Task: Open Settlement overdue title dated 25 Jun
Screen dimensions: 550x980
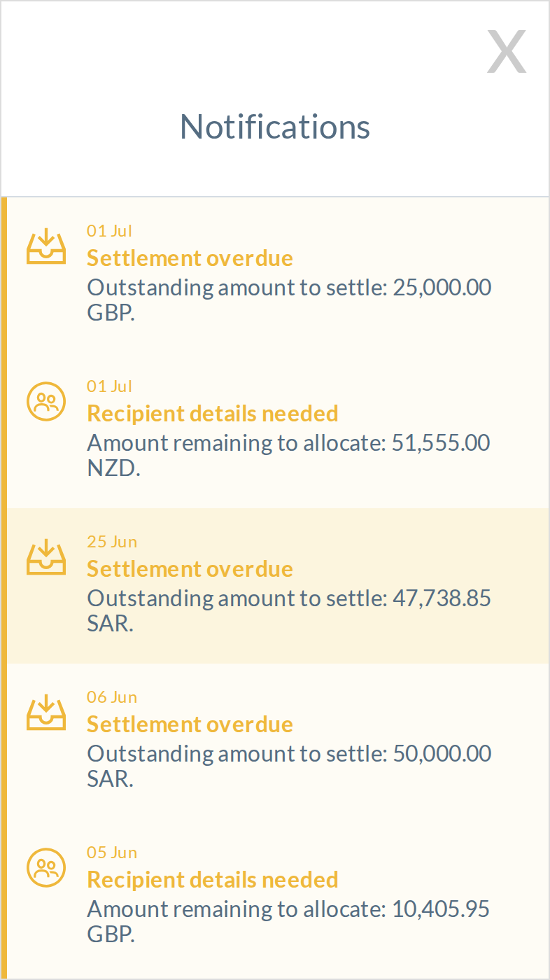Action: click(x=190, y=568)
